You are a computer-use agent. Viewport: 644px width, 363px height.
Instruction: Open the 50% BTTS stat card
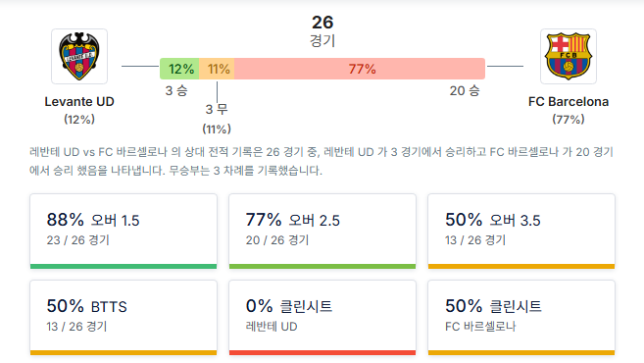[x=124, y=317]
